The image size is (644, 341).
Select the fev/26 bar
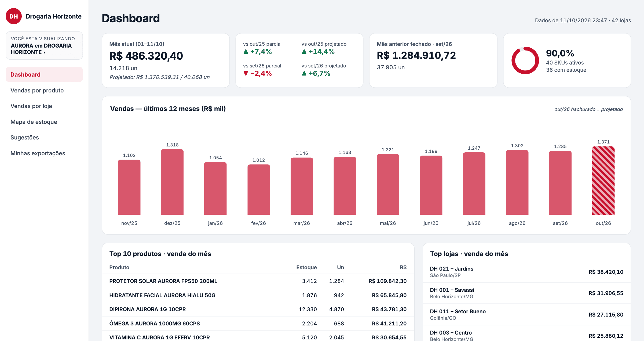259,190
